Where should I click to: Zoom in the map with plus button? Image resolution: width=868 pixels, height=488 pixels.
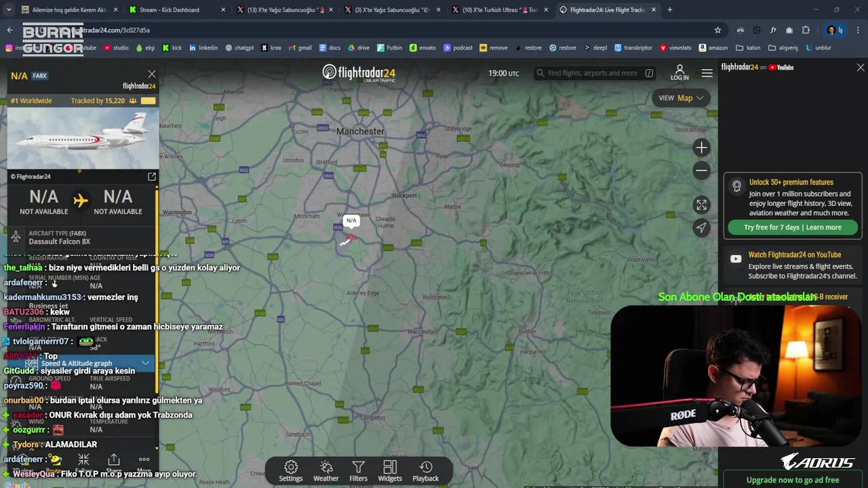pyautogui.click(x=701, y=148)
